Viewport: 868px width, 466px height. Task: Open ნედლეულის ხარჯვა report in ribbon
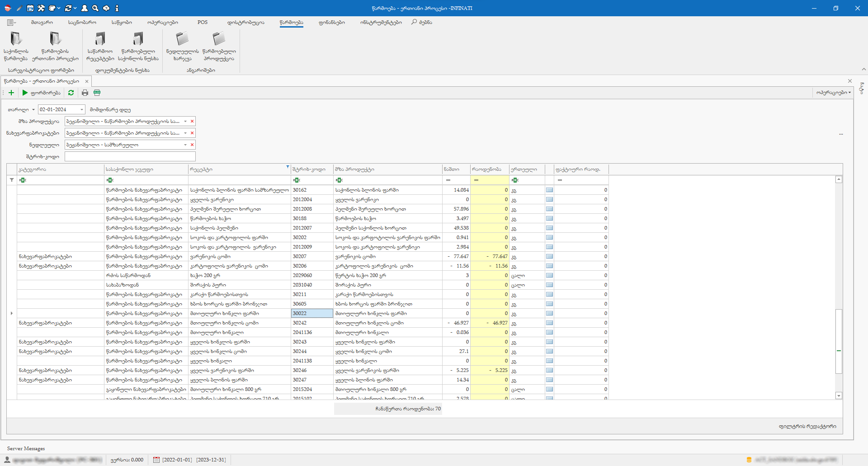pos(182,47)
